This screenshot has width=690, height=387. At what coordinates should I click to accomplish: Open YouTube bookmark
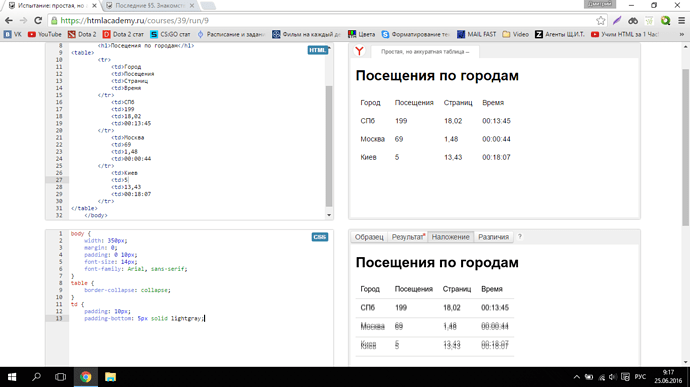coord(44,34)
